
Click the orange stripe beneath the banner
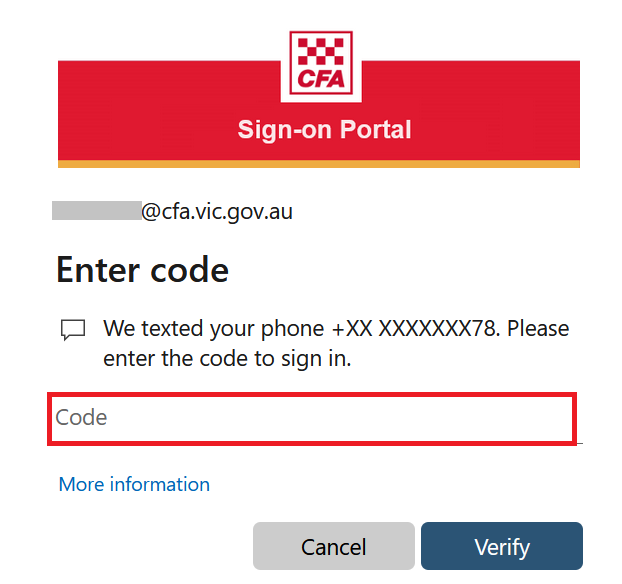319,164
